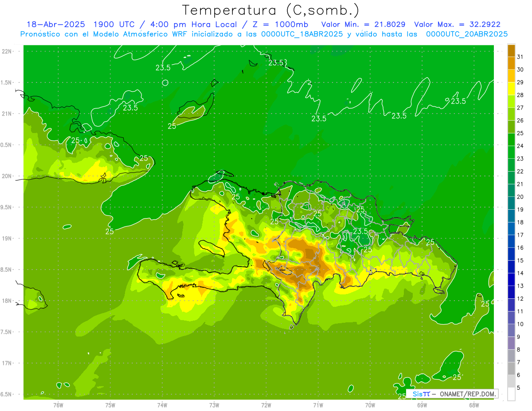The image size is (532, 411).
Task: Click the title Temperatura (C,somb.)
Action: [270, 11]
